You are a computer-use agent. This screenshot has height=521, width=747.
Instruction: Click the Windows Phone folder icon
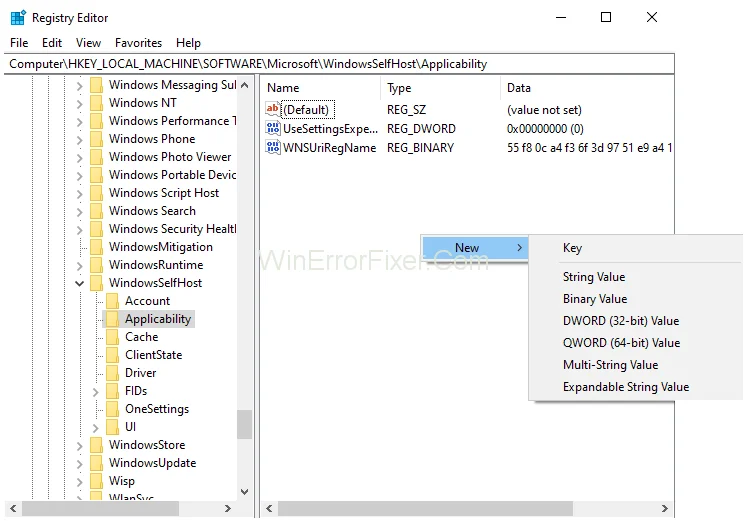96,139
